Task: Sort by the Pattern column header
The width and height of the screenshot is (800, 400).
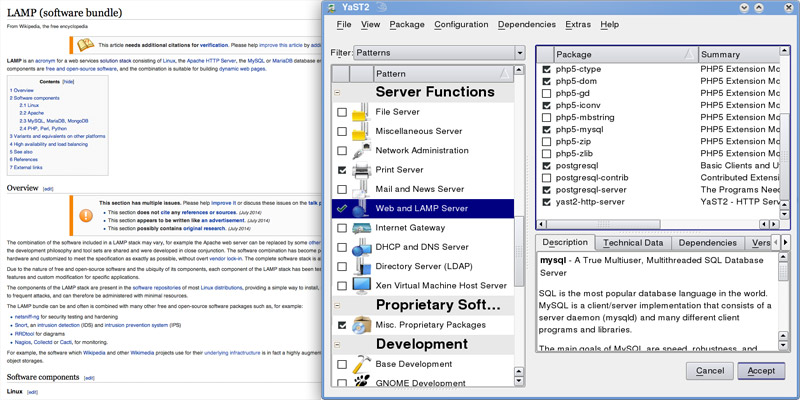Action: (443, 74)
